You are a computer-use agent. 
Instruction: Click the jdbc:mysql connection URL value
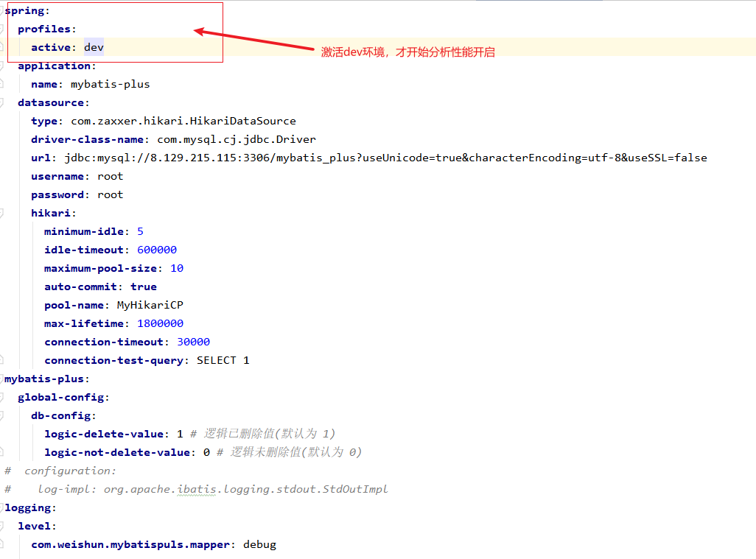point(385,158)
